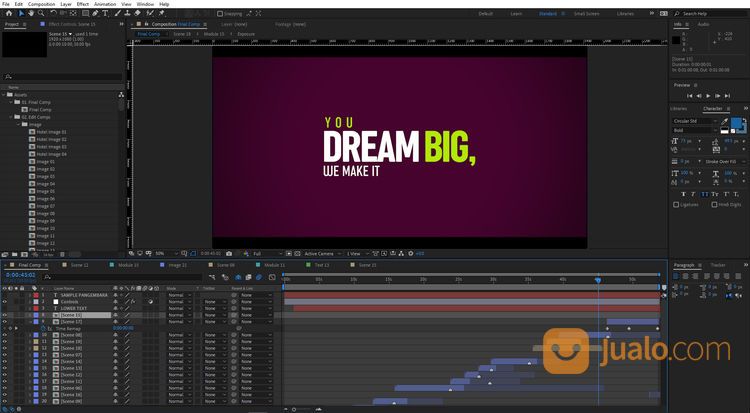Enable the Snapping checkbox

click(x=218, y=14)
